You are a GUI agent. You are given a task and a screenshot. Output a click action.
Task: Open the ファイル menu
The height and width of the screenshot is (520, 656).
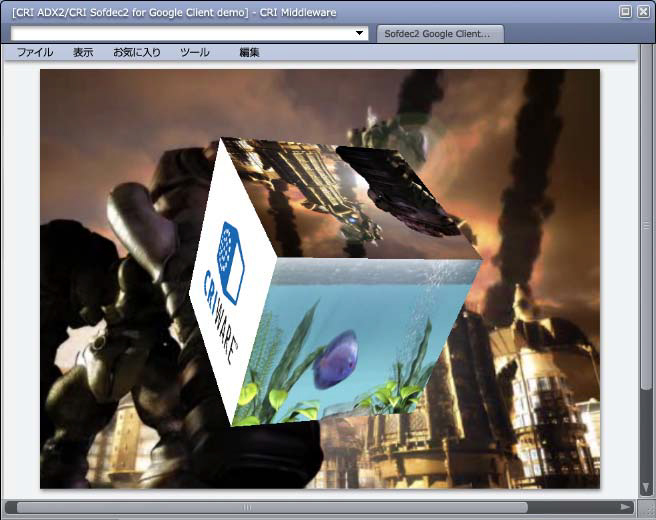coord(35,52)
